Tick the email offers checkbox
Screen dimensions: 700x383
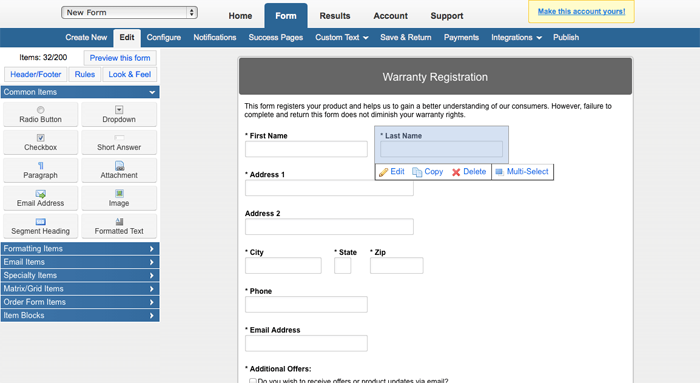[253, 381]
